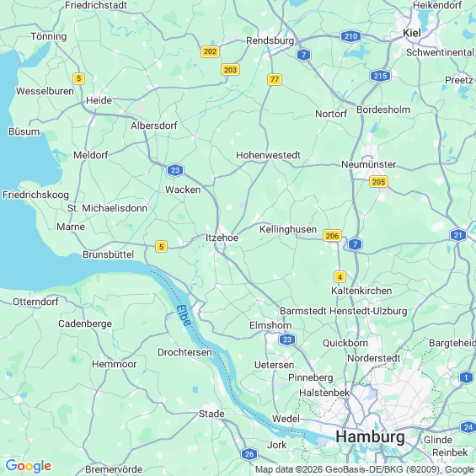Click the Google logo
The height and width of the screenshot is (476, 476).
click(x=29, y=466)
